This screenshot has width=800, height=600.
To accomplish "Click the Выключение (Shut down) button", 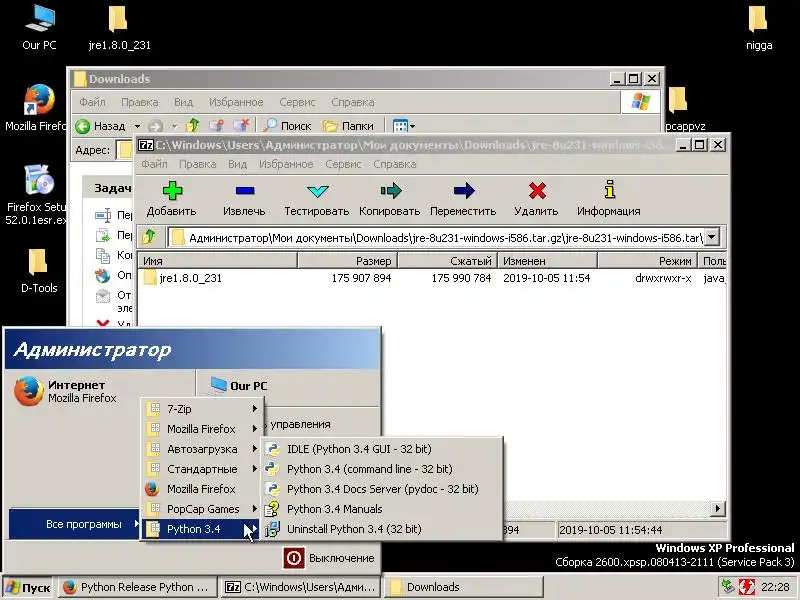I will [329, 558].
